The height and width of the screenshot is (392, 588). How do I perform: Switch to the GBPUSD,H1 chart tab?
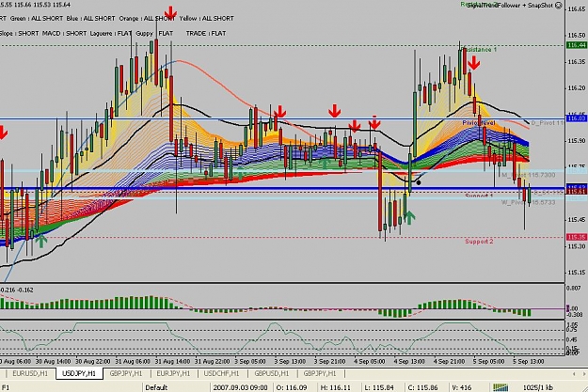(x=272, y=373)
